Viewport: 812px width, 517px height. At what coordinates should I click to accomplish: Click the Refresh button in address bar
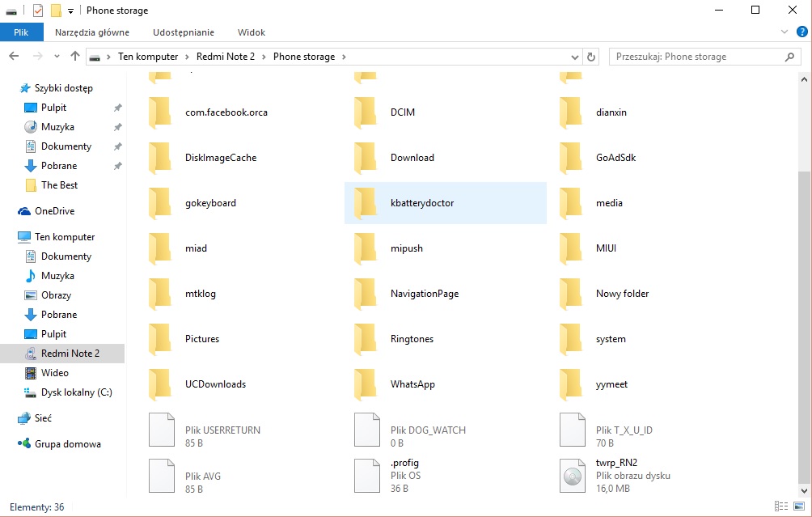(591, 57)
